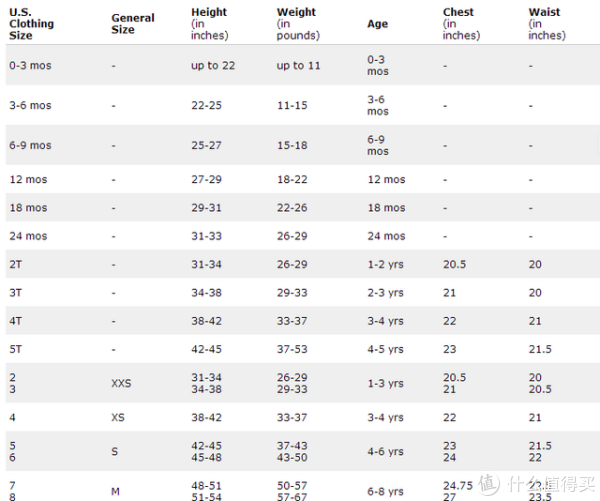Image resolution: width=600 pixels, height=501 pixels.
Task: Click the 37-53 weight cell for 5T
Action: coord(292,349)
